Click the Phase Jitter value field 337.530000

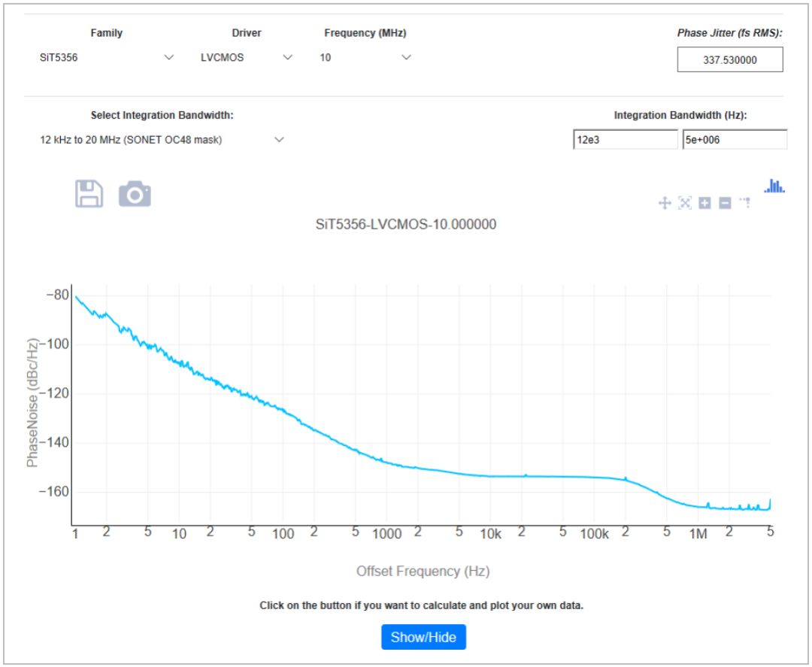click(729, 60)
